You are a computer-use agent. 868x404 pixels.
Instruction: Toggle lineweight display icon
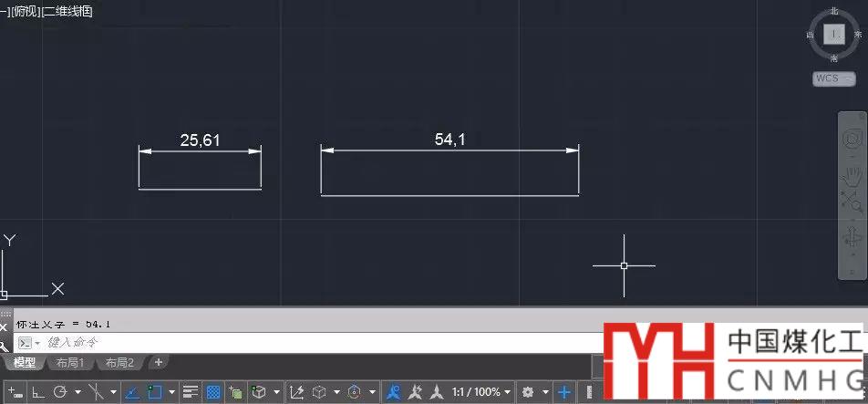click(x=191, y=392)
